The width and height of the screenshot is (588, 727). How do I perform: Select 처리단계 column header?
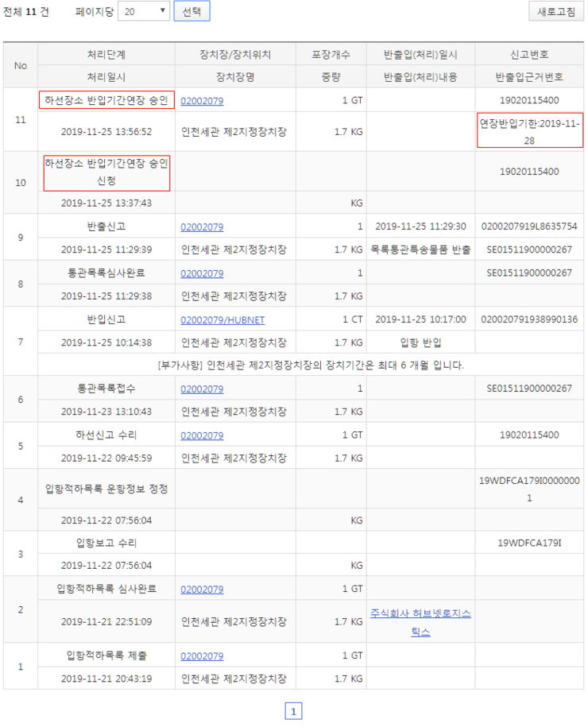106,54
